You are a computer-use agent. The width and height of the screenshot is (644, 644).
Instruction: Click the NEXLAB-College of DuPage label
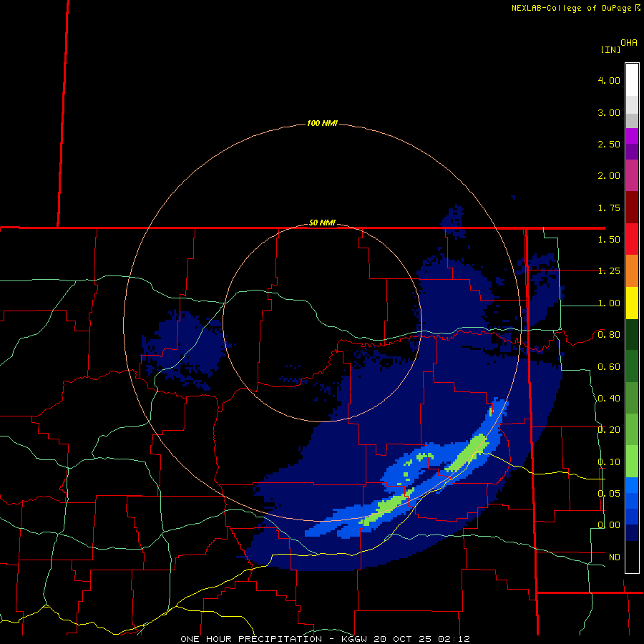pos(571,8)
